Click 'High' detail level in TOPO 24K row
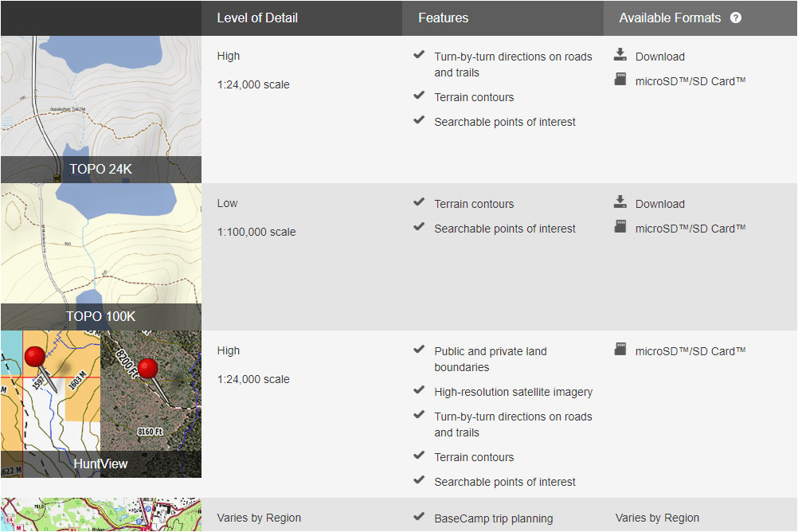Screen dimensions: 798x532 tap(228, 56)
